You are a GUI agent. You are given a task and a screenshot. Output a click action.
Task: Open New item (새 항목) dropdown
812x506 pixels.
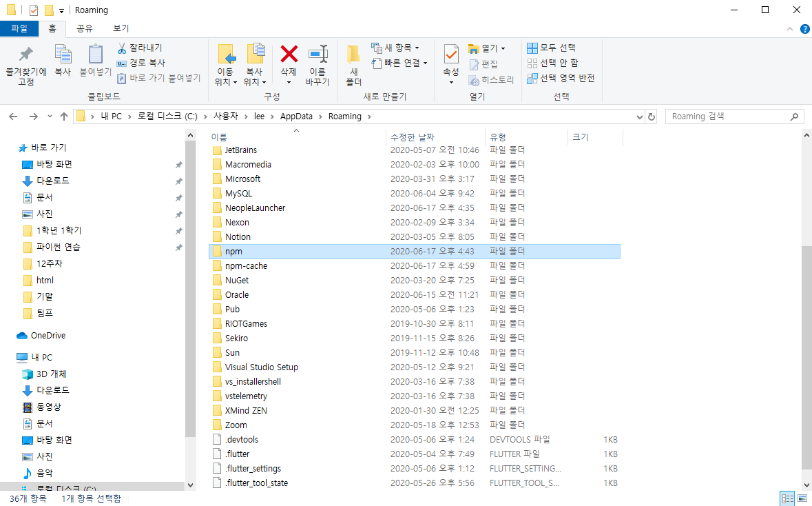coord(395,48)
